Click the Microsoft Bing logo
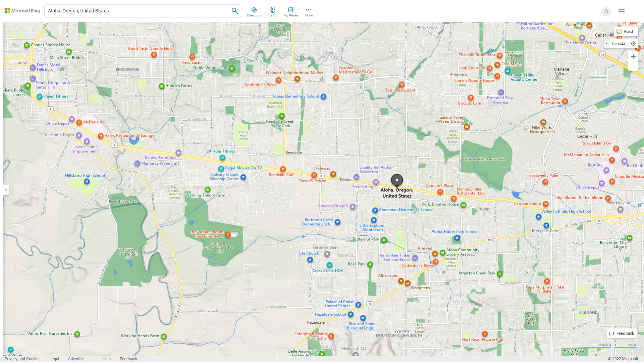644x362 pixels. [x=21, y=10]
